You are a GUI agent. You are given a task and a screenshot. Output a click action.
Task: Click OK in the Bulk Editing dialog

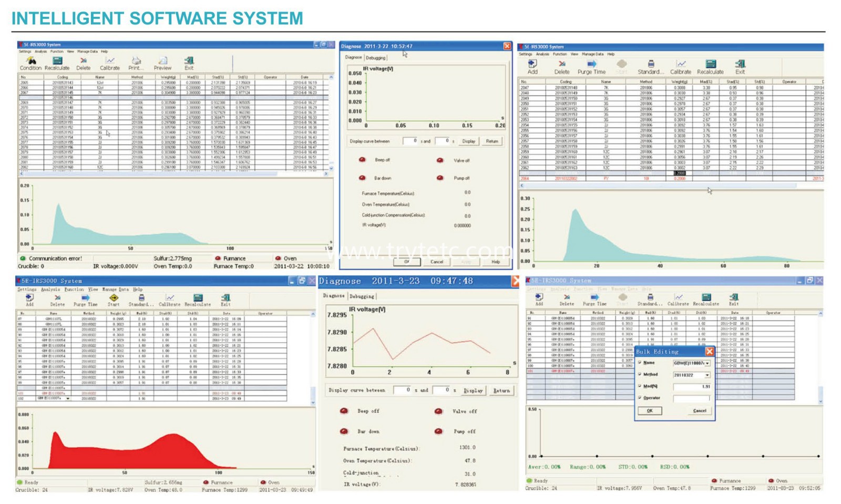[650, 411]
